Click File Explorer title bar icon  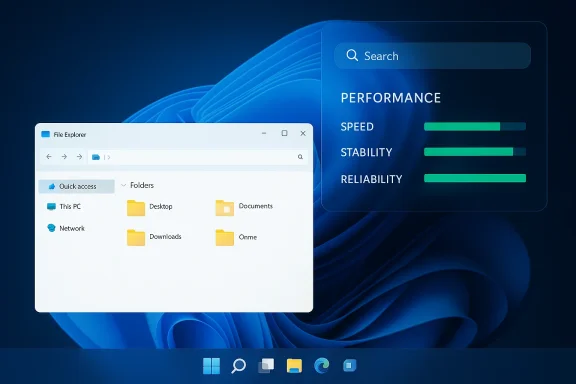(x=46, y=134)
